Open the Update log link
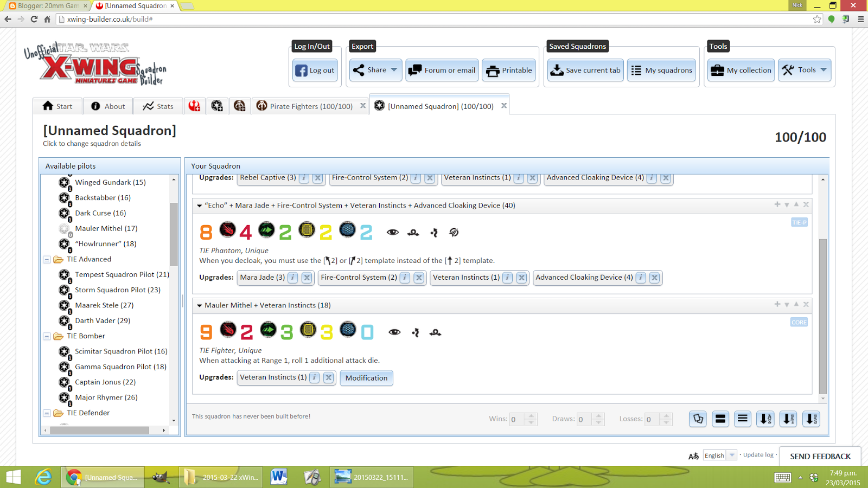Viewport: 868px width, 488px height. [x=758, y=455]
